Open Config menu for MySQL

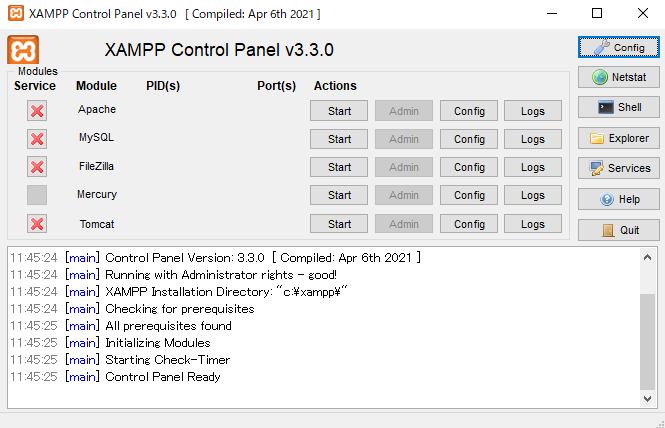tap(469, 139)
